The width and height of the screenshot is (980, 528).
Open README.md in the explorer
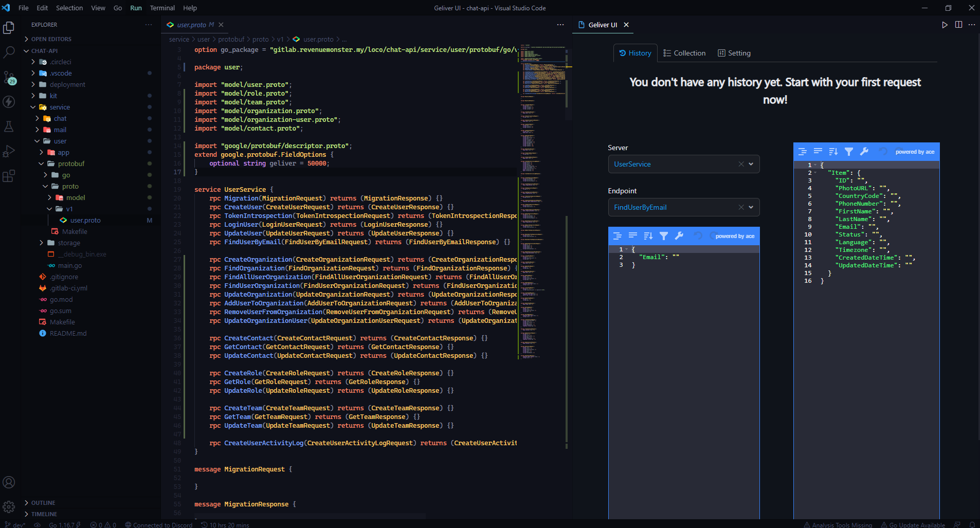(x=92, y=333)
